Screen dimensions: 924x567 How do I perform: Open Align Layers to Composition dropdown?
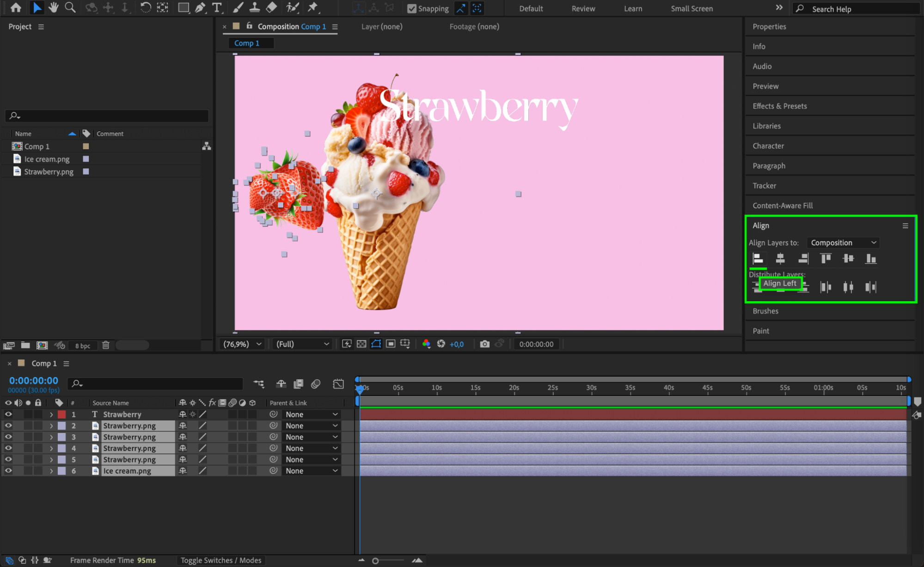click(843, 243)
